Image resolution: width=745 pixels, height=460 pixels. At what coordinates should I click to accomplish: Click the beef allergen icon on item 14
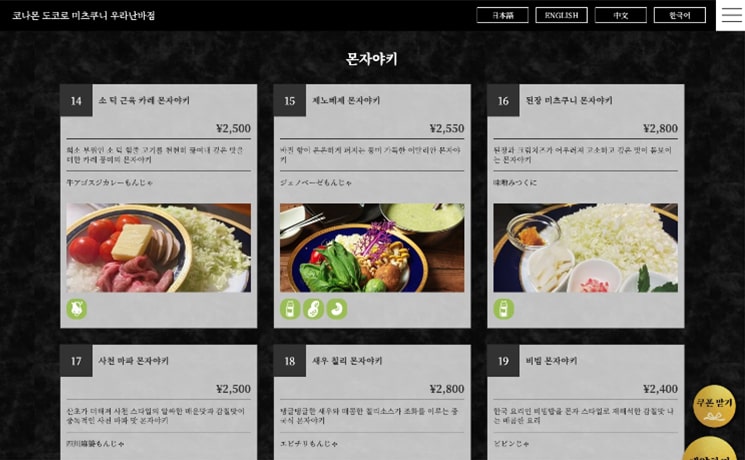[x=76, y=309]
